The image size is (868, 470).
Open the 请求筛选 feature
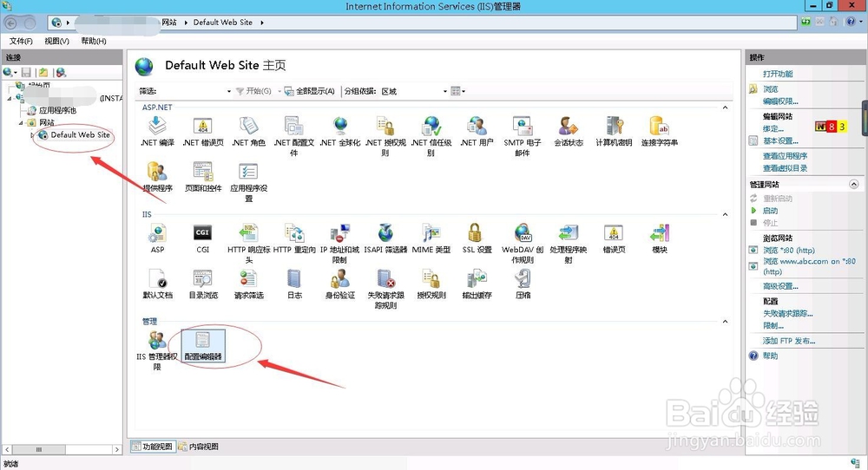click(x=248, y=284)
